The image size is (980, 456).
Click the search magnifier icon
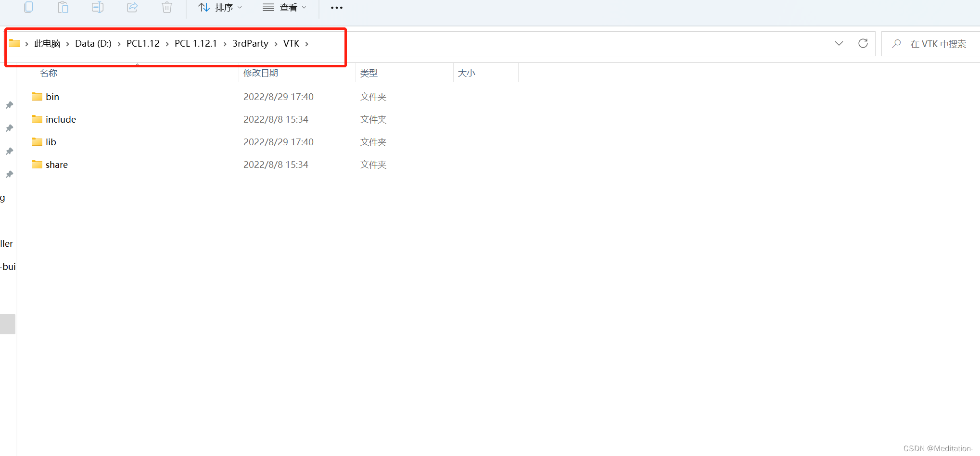pyautogui.click(x=896, y=44)
